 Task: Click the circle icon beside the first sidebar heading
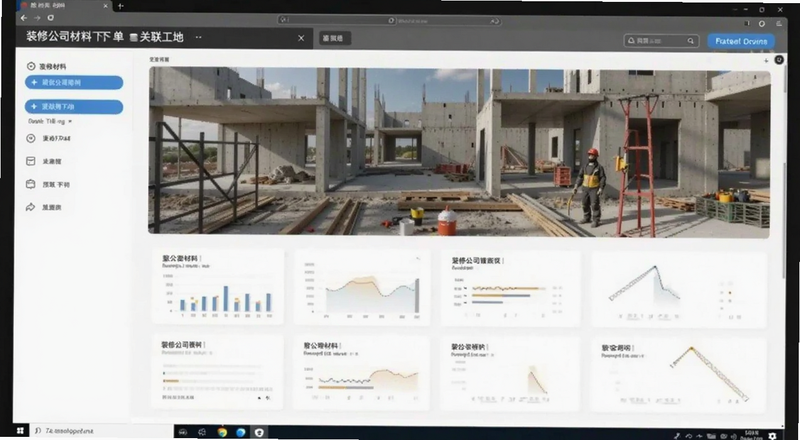tap(31, 66)
